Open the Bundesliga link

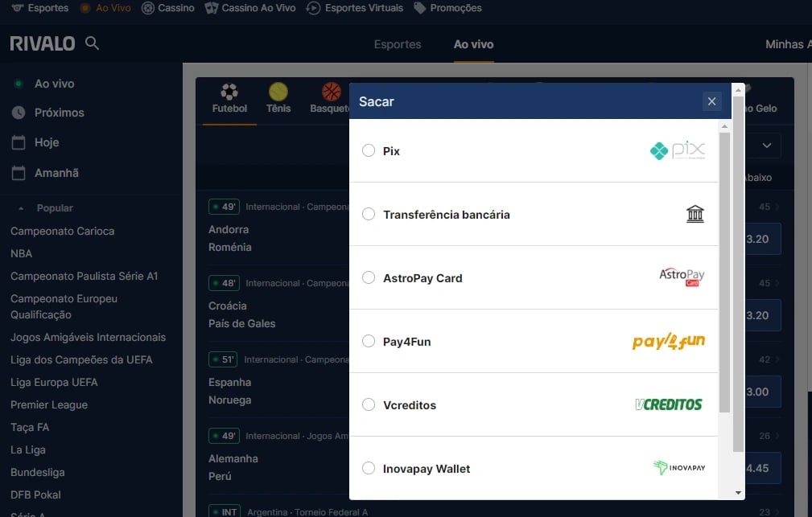[37, 473]
